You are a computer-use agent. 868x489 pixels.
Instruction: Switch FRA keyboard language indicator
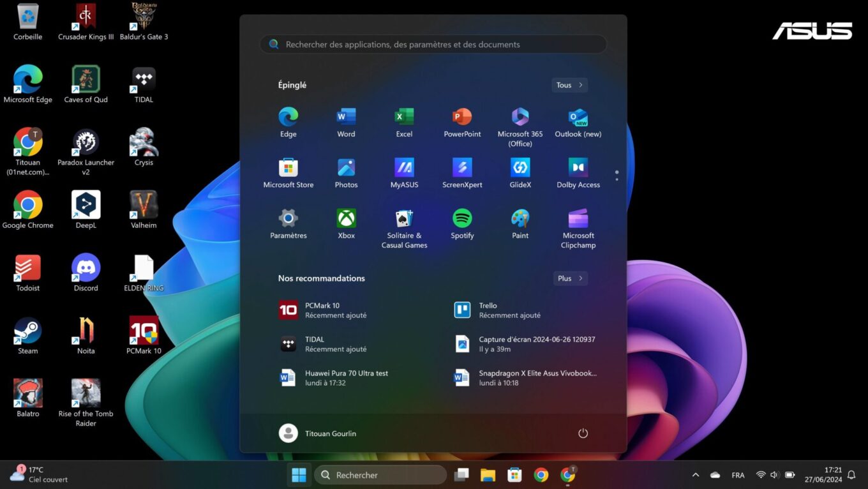coord(738,475)
